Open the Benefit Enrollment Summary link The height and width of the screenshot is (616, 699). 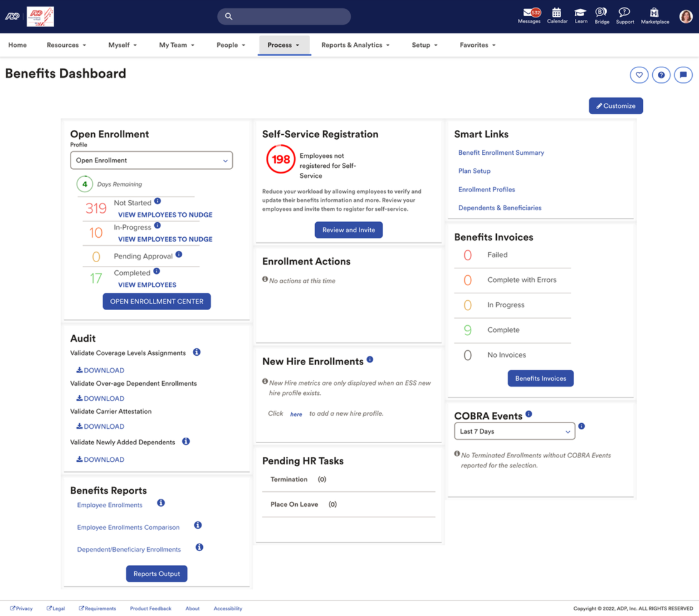click(x=501, y=152)
